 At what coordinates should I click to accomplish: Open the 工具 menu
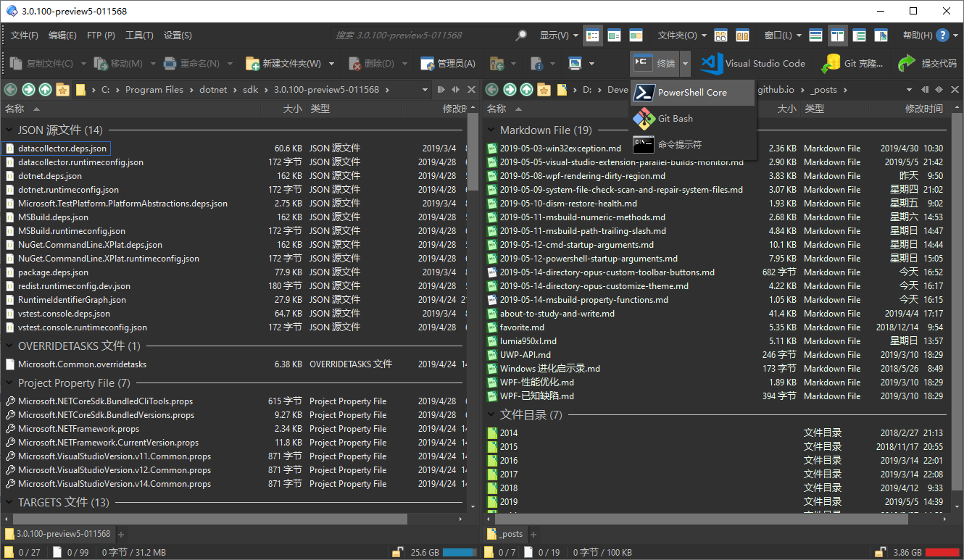coord(139,35)
